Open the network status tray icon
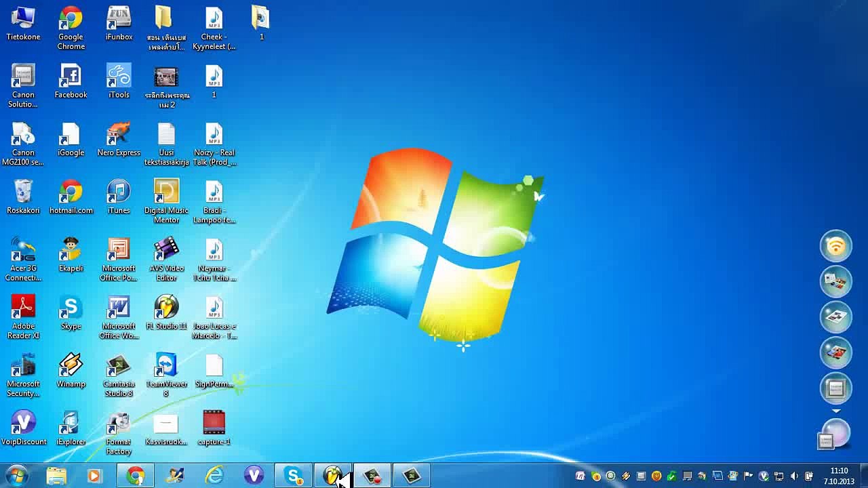The height and width of the screenshot is (488, 868). click(778, 476)
